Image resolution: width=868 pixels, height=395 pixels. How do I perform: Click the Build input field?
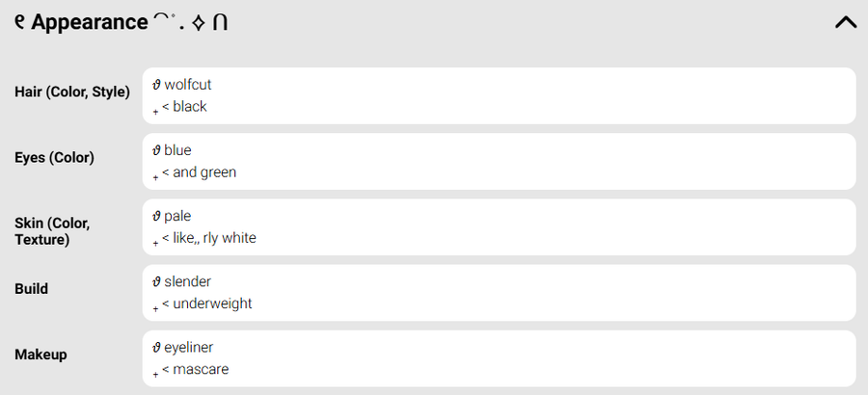click(499, 292)
